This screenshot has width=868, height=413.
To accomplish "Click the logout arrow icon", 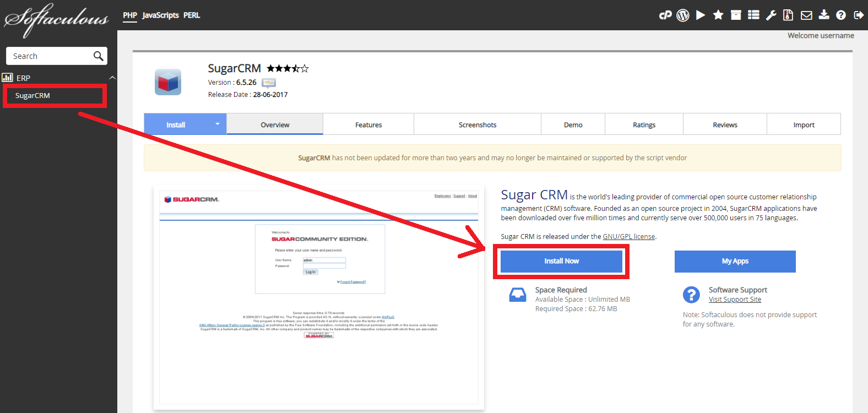I will pyautogui.click(x=859, y=15).
